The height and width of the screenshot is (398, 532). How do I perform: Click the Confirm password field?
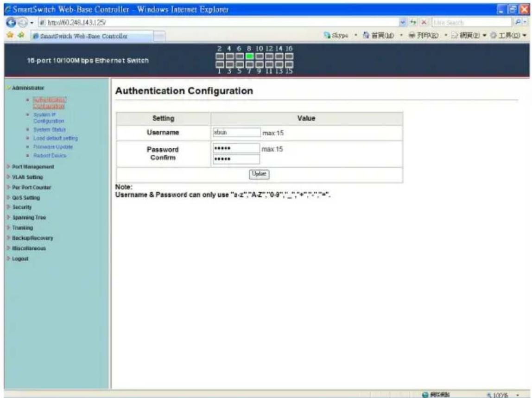pyautogui.click(x=236, y=159)
